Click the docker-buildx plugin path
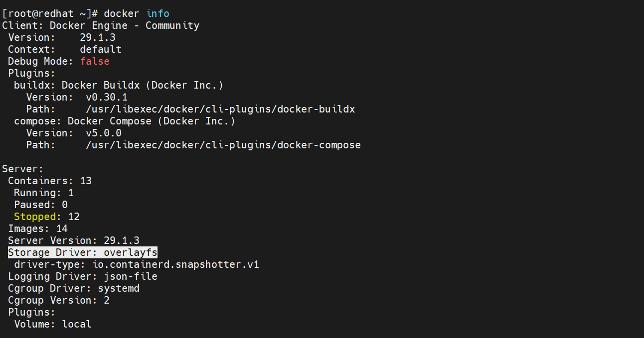 pyautogui.click(x=220, y=109)
